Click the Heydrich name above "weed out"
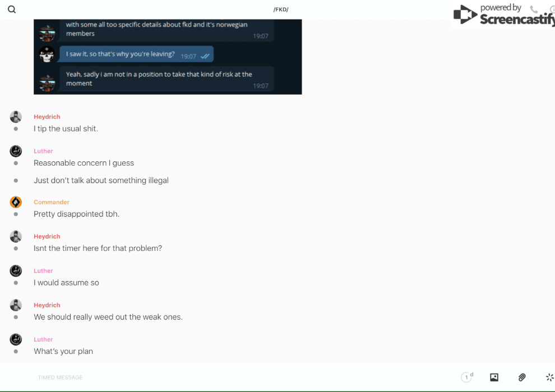555x392 pixels. tap(47, 305)
